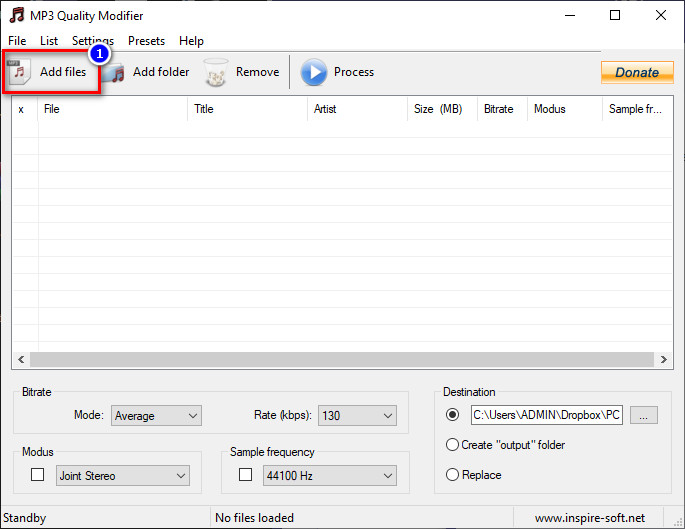Viewport: 685px width, 529px height.
Task: Click the Add folder icon
Action: (117, 72)
